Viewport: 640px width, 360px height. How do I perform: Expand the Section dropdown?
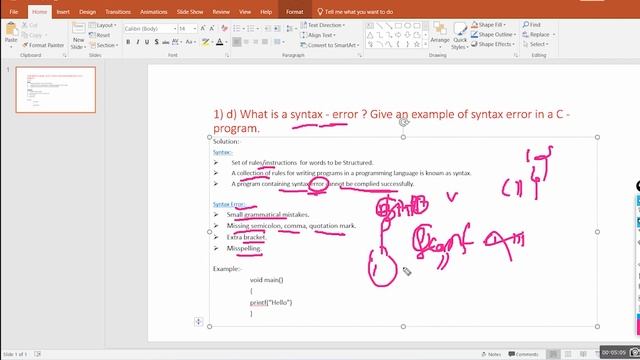click(x=104, y=45)
